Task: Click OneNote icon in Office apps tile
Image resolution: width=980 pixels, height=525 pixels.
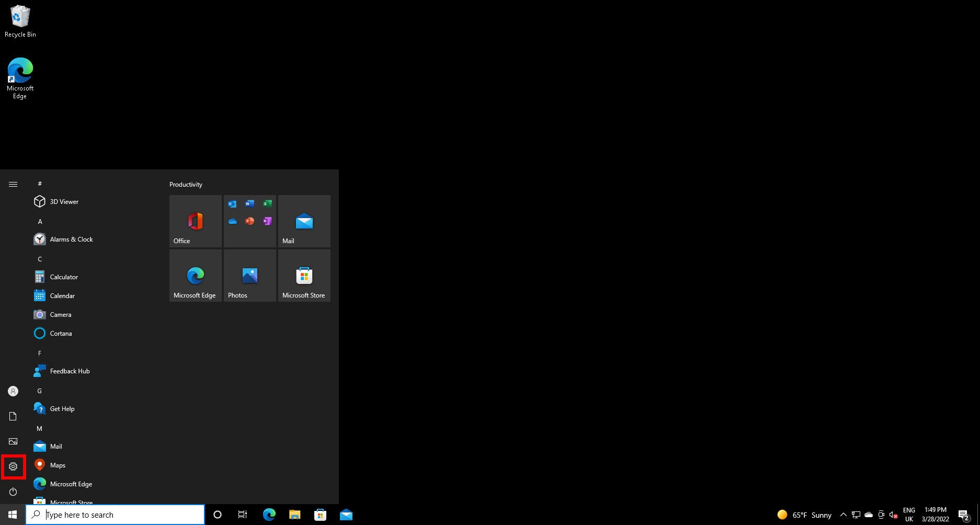Action: tap(267, 221)
